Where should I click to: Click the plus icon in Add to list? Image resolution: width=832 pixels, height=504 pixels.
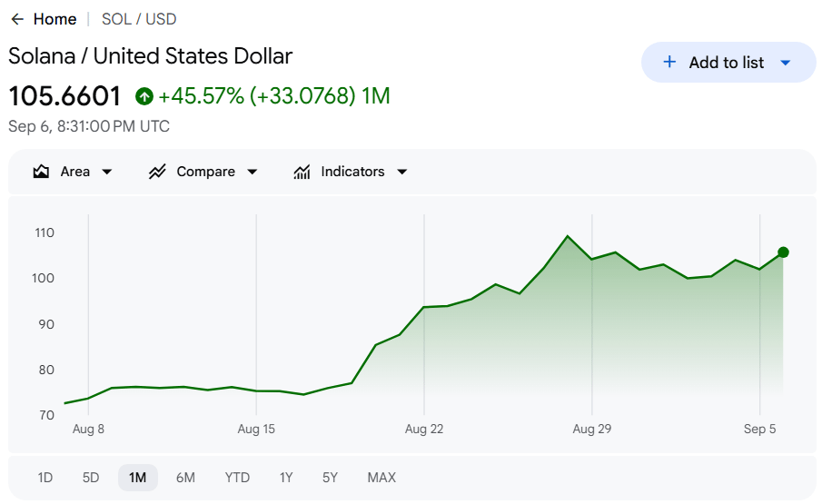[x=669, y=62]
